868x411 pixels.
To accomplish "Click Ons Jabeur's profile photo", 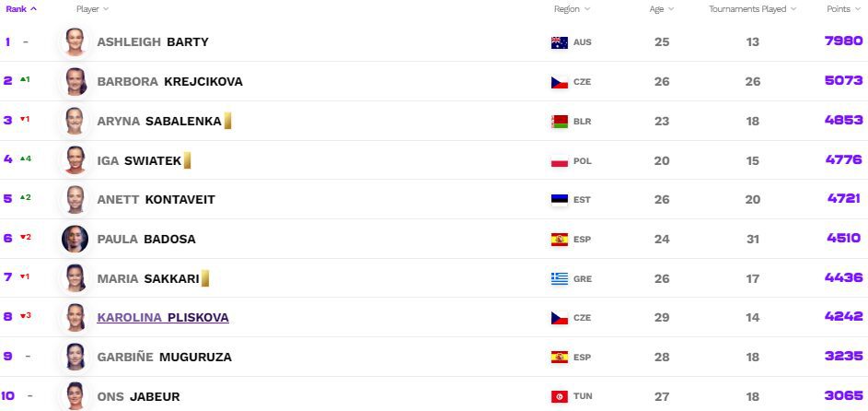I will click(x=75, y=396).
